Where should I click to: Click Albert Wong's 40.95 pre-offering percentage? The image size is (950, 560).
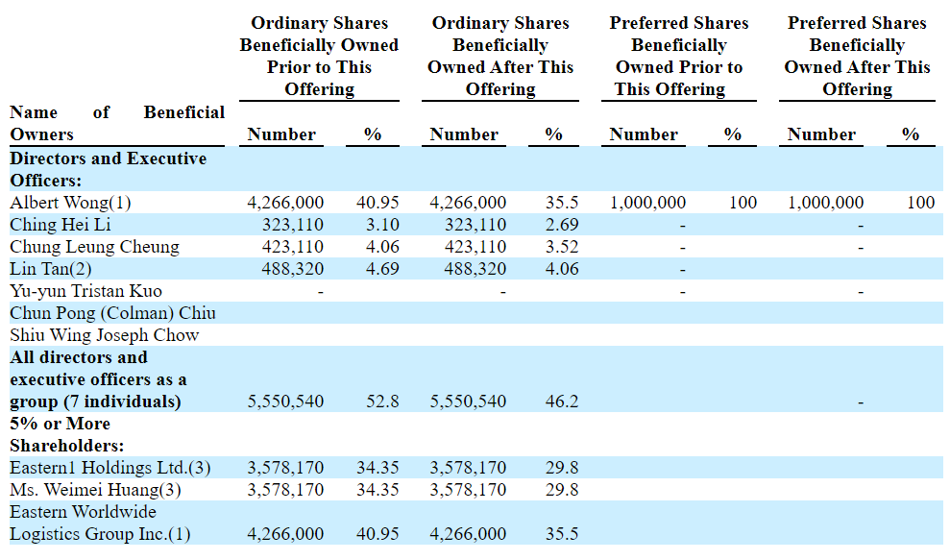[x=378, y=203]
